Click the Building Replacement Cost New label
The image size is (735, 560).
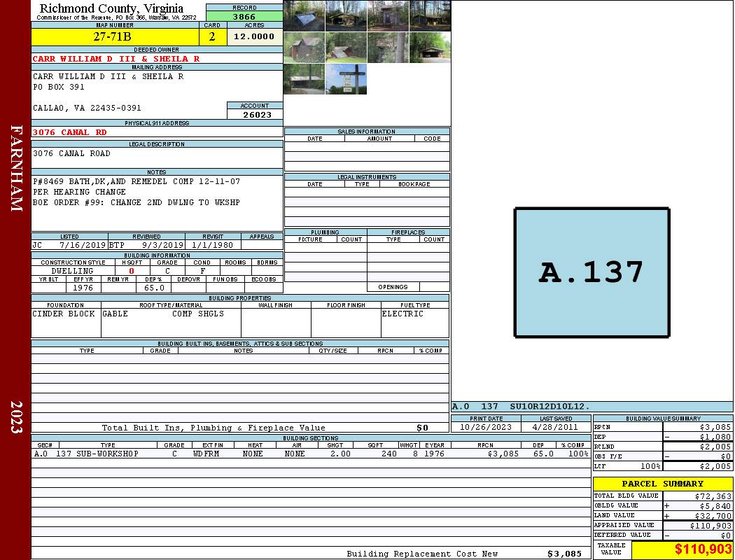(x=422, y=554)
